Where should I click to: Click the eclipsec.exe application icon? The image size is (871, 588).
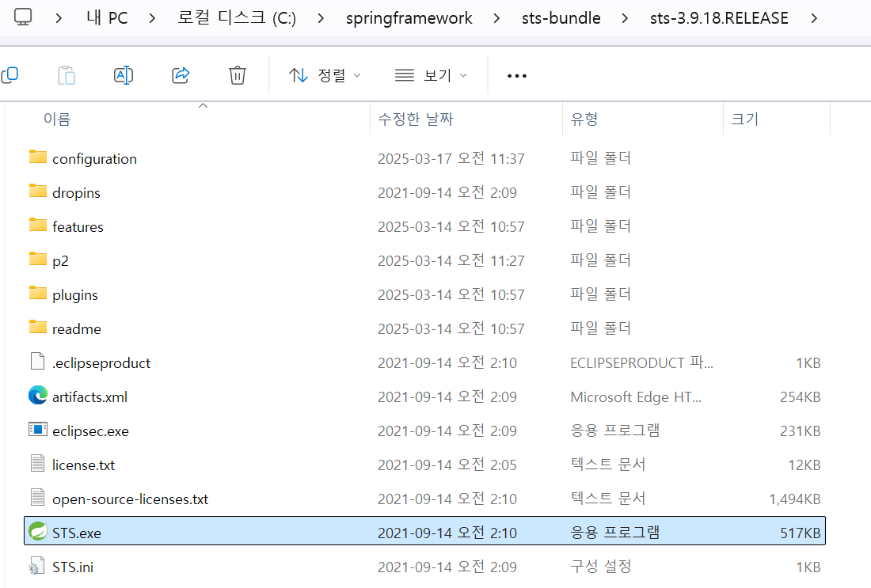tap(38, 429)
